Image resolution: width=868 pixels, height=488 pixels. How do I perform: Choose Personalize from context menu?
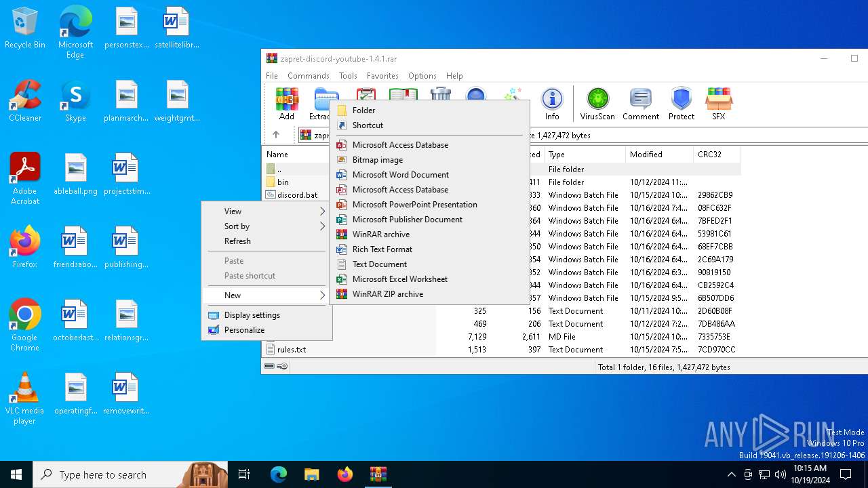pyautogui.click(x=267, y=330)
